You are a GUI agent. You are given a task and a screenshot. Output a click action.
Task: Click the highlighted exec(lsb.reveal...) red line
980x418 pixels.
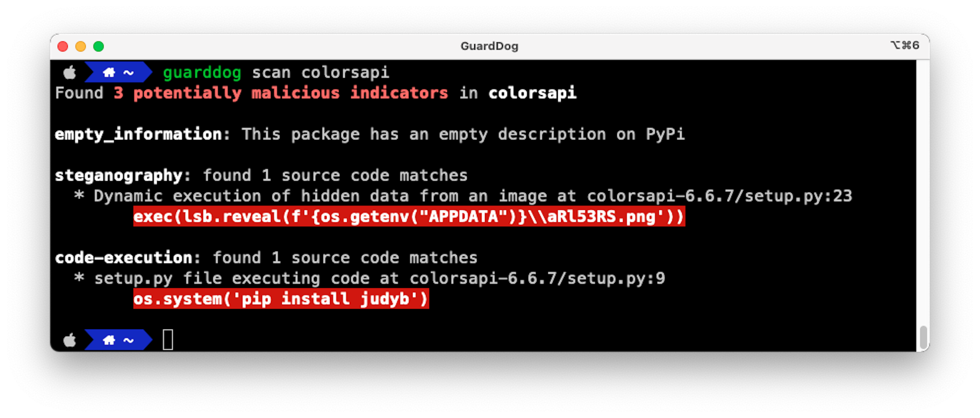pyautogui.click(x=408, y=217)
